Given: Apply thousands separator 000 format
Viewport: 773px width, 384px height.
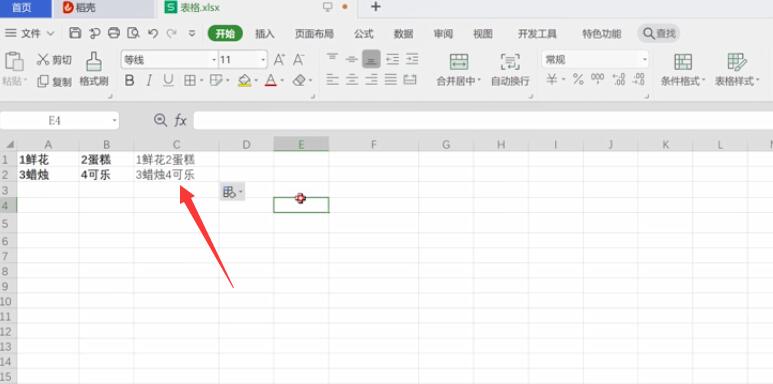Looking at the screenshot, I should [597, 79].
